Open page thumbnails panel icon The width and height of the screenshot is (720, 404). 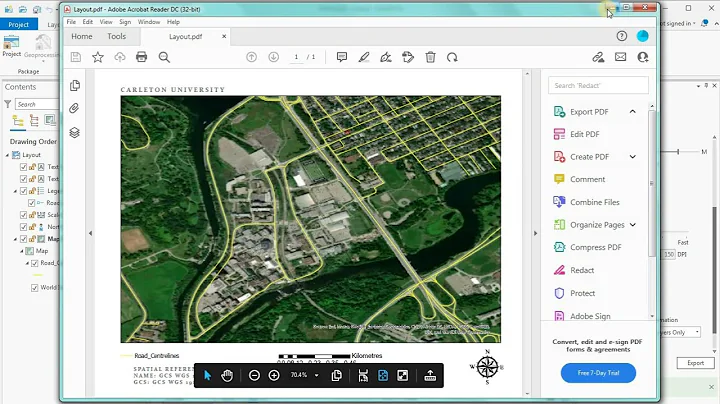[x=74, y=85]
